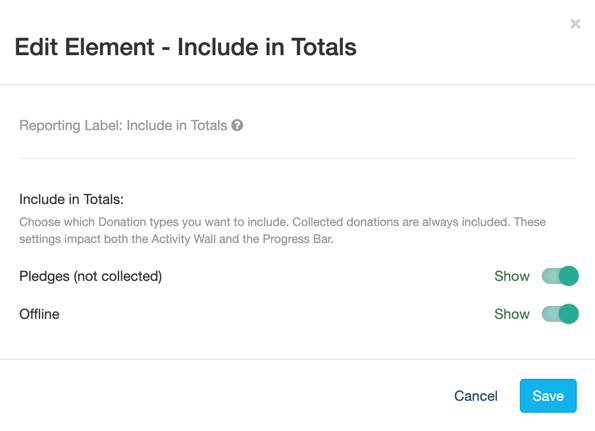Click the green knob of Pledges toggle
Image resolution: width=595 pixels, height=431 pixels.
coord(569,276)
